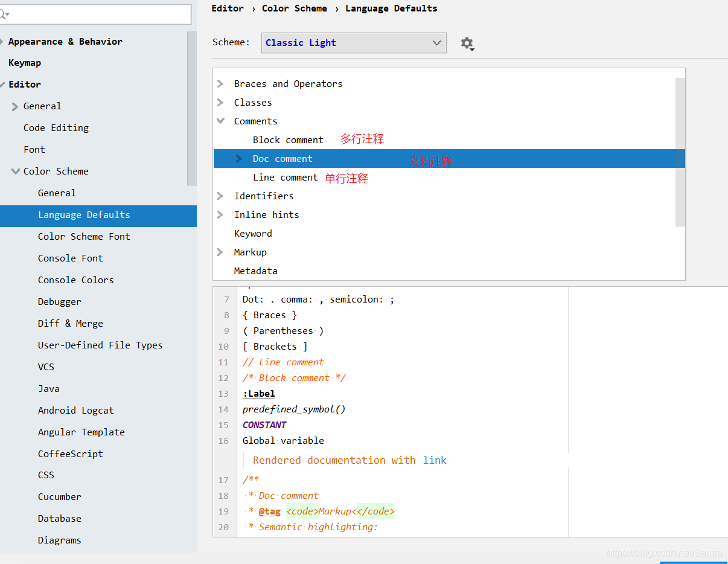The width and height of the screenshot is (728, 564).
Task: Click 'CONSTANT' in the preview
Action: pyautogui.click(x=264, y=425)
